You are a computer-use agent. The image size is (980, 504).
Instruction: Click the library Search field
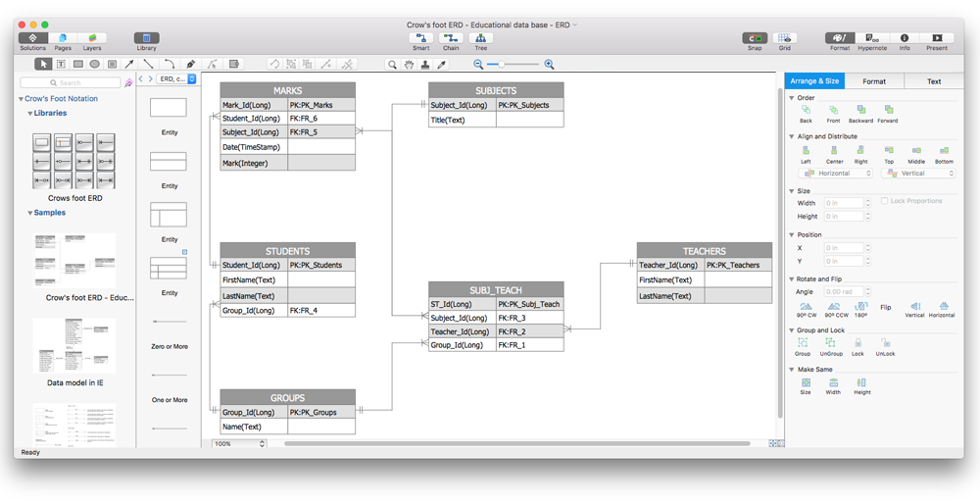[70, 82]
